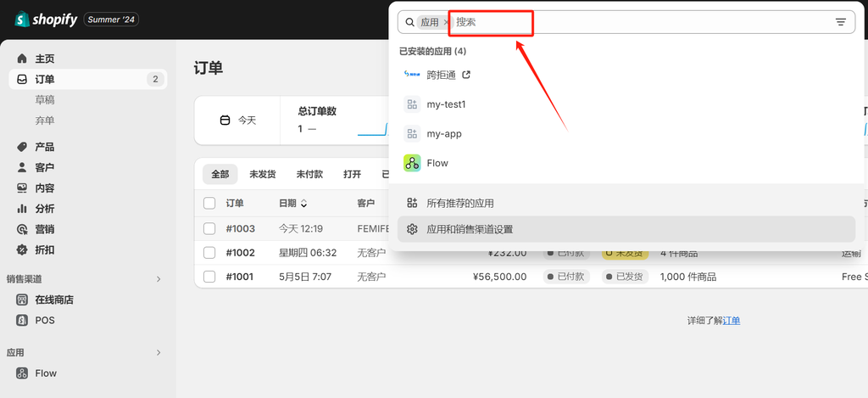Click the gear icon beside 应用和销售渠道设置
The image size is (868, 398).
click(412, 229)
